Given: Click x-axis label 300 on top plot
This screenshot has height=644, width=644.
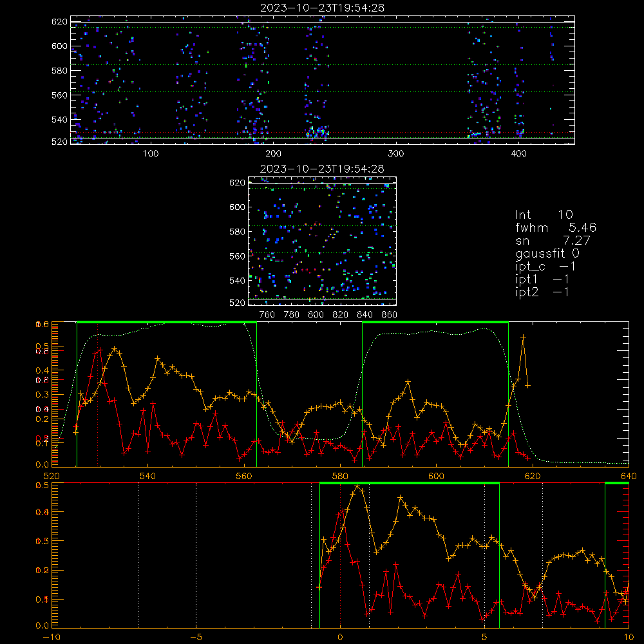Looking at the screenshot, I should pos(396,154).
